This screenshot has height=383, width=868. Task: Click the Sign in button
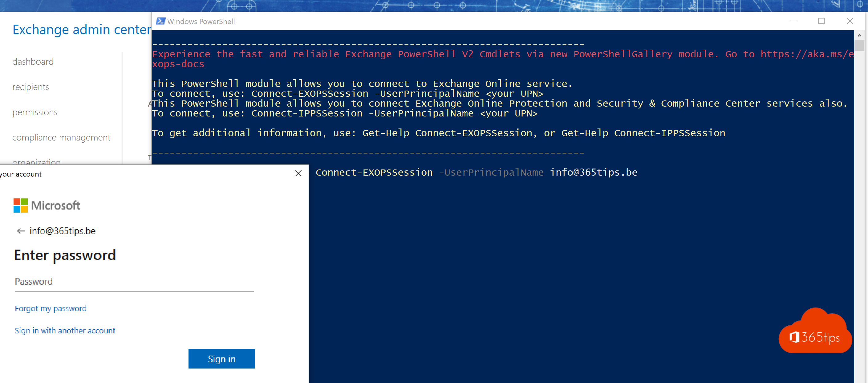(221, 359)
